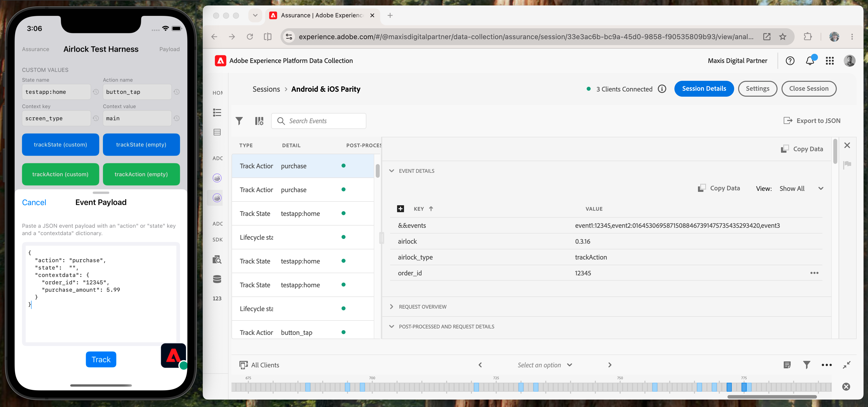Image resolution: width=868 pixels, height=407 pixels.
Task: Click the Search Events field
Action: (x=318, y=121)
